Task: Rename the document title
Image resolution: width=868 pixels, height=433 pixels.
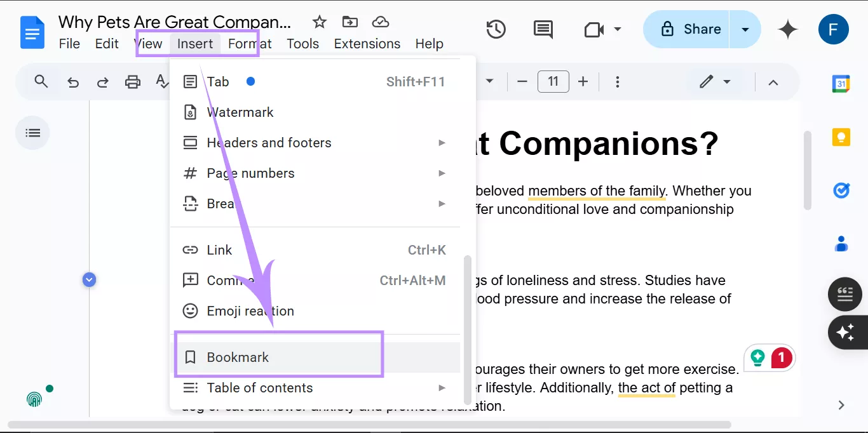Action: (x=175, y=22)
